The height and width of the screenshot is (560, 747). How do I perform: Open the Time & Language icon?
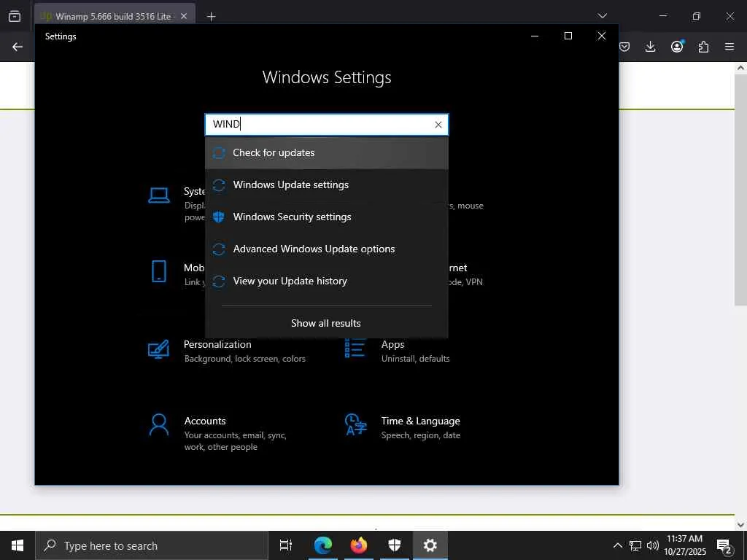[x=355, y=425]
